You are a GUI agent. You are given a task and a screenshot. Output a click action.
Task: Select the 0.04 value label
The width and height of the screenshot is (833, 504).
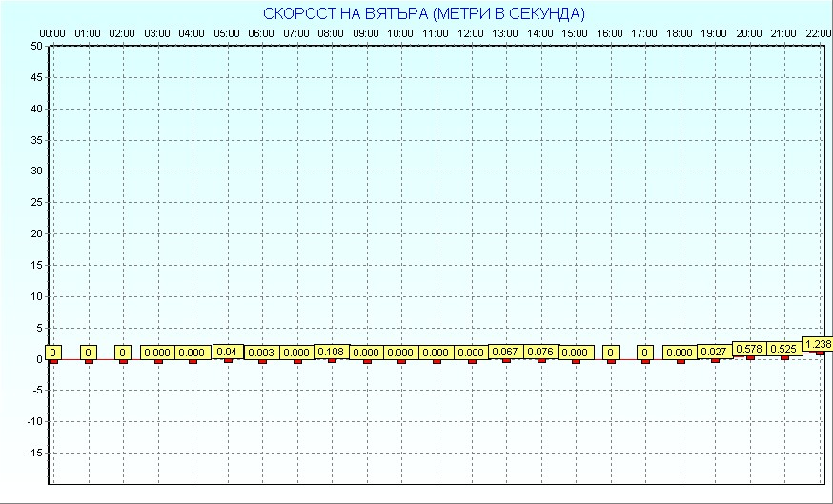[x=227, y=352]
